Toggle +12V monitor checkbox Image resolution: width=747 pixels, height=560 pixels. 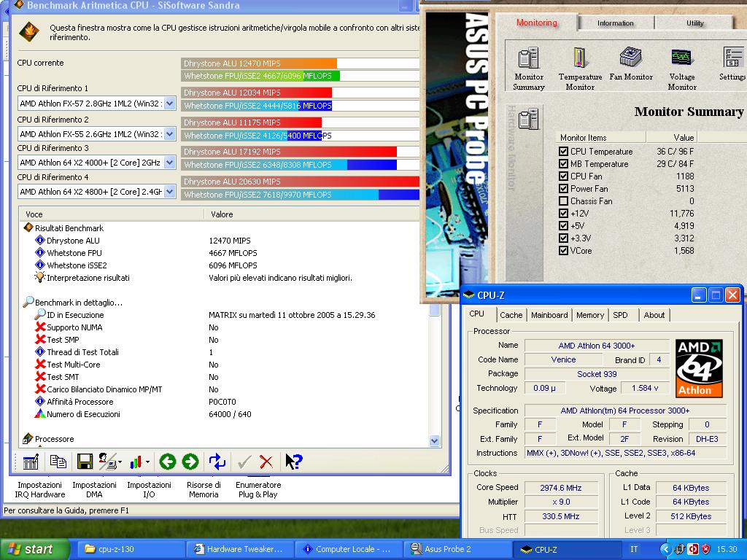[x=563, y=214]
